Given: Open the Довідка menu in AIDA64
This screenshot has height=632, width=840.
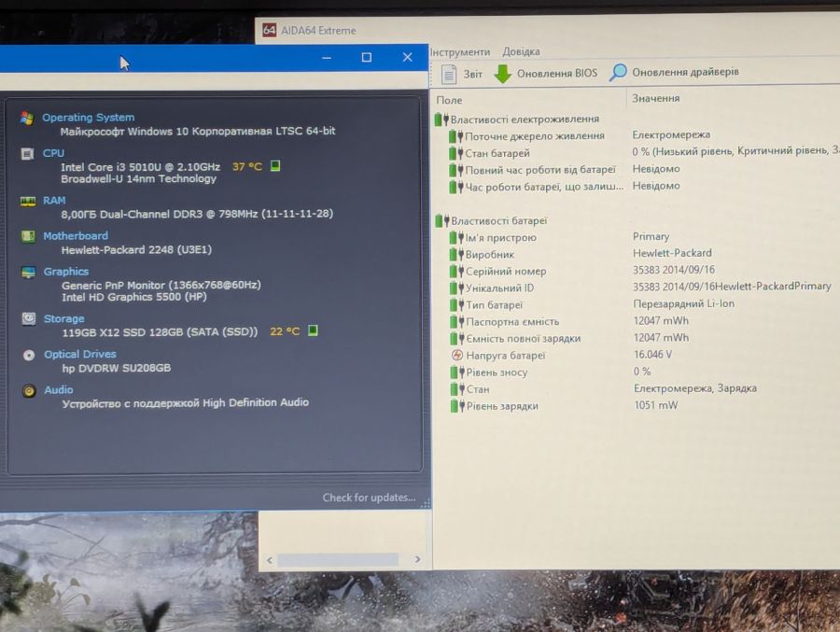Looking at the screenshot, I should (521, 51).
